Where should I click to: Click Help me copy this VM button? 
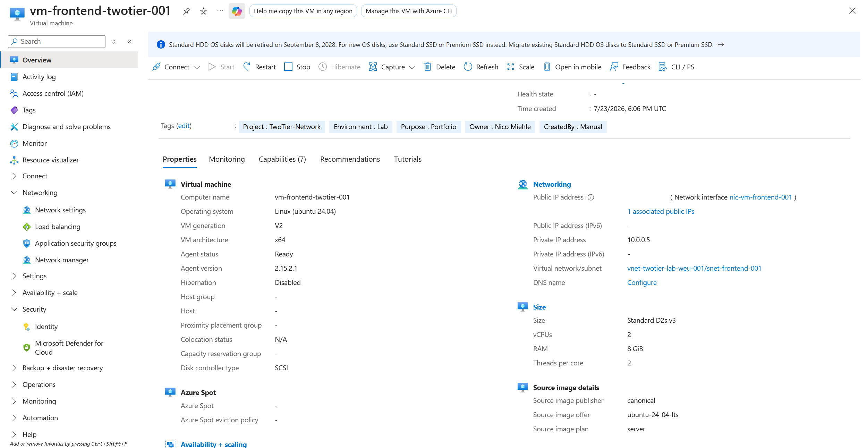point(303,11)
